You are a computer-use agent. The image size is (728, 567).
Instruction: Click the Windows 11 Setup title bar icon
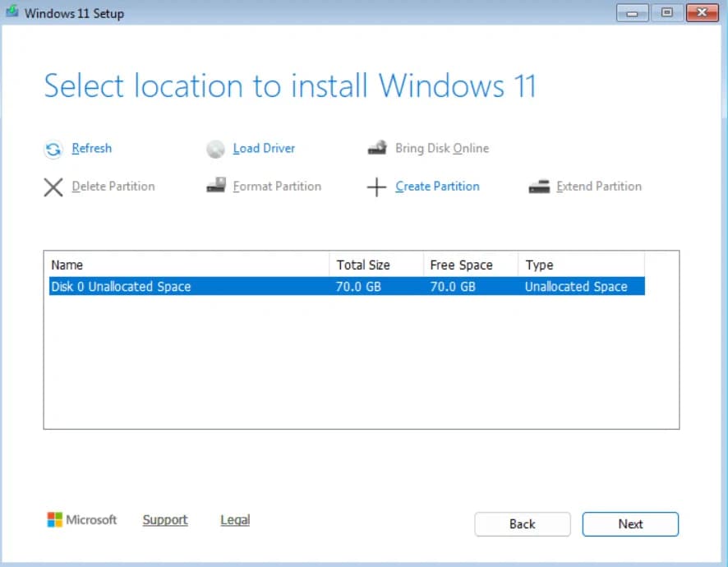click(x=12, y=12)
